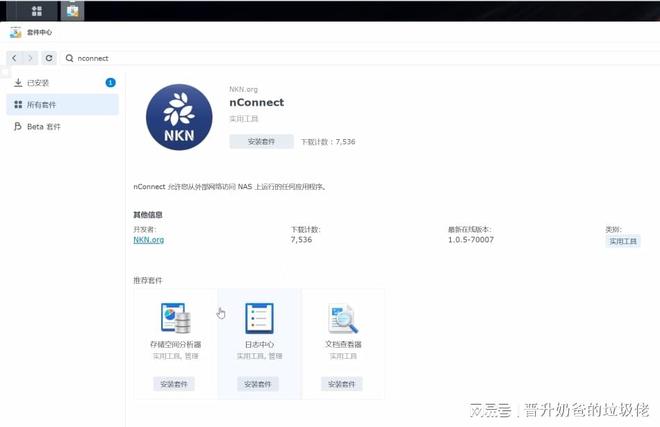Install the 日志中心 package
This screenshot has height=427, width=660.
click(x=258, y=384)
